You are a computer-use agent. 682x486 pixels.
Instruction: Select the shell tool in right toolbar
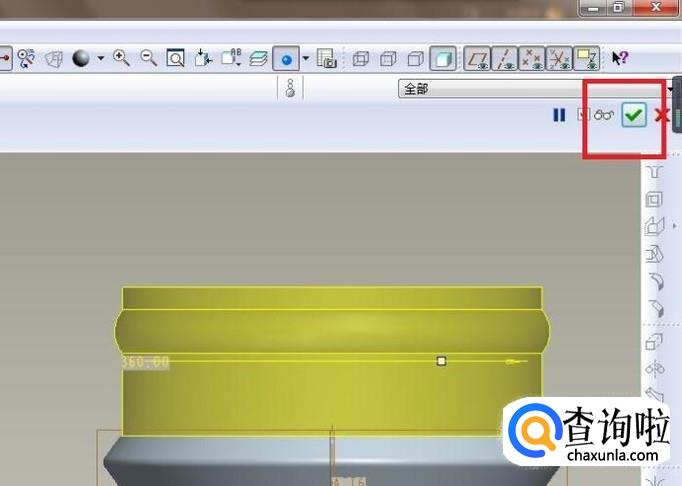(x=655, y=199)
